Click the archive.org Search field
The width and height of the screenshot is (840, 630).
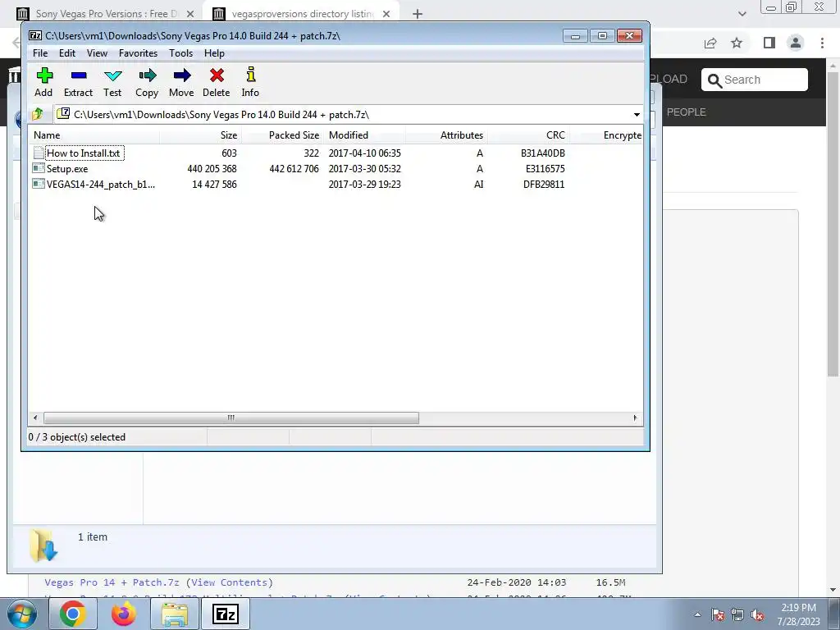point(755,80)
